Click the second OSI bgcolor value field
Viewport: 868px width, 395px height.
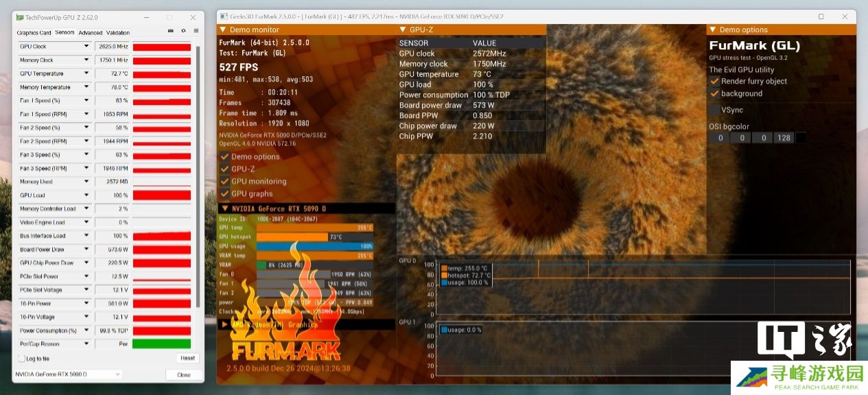[x=741, y=138]
